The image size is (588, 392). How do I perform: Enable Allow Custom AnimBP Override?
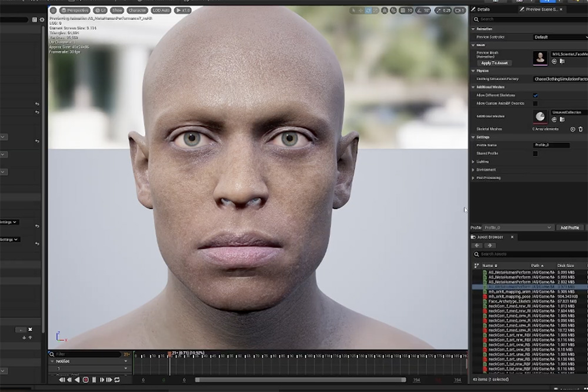click(535, 104)
